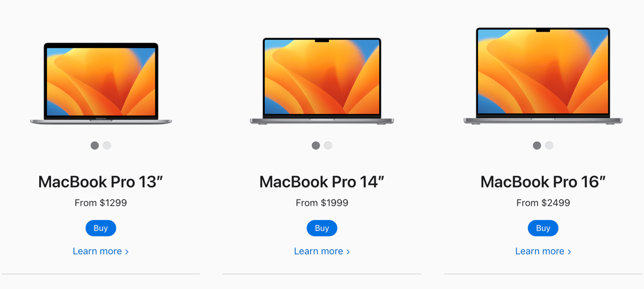Buy the MacBook Pro 16″
Viewport: 644px width, 289px height.
pyautogui.click(x=543, y=228)
